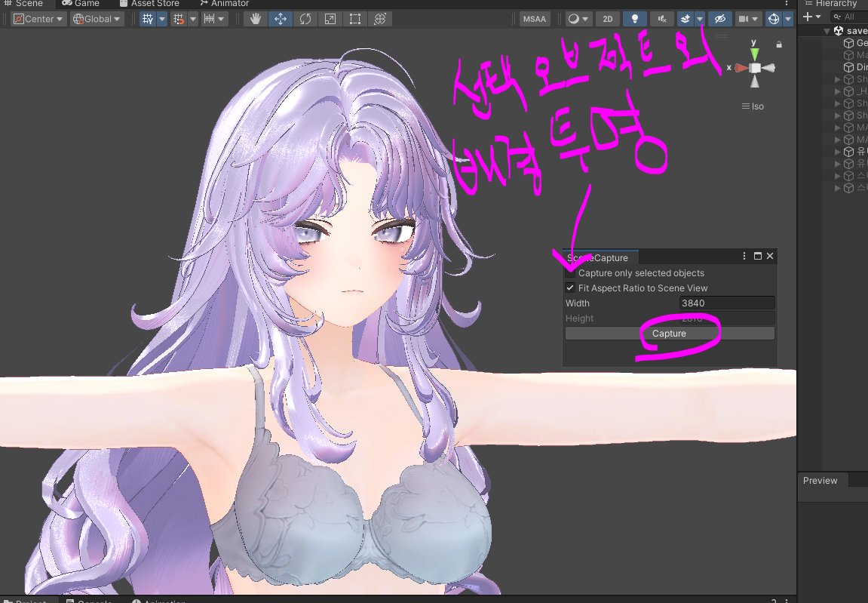
Task: Mute scene audio in the toolbar
Action: pyautogui.click(x=662, y=18)
